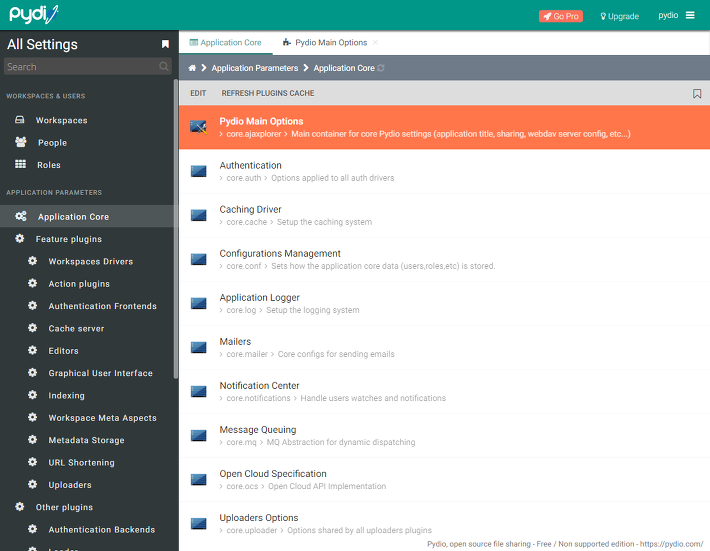Select Authentication Frontends in sidebar
710x551 pixels.
102,306
